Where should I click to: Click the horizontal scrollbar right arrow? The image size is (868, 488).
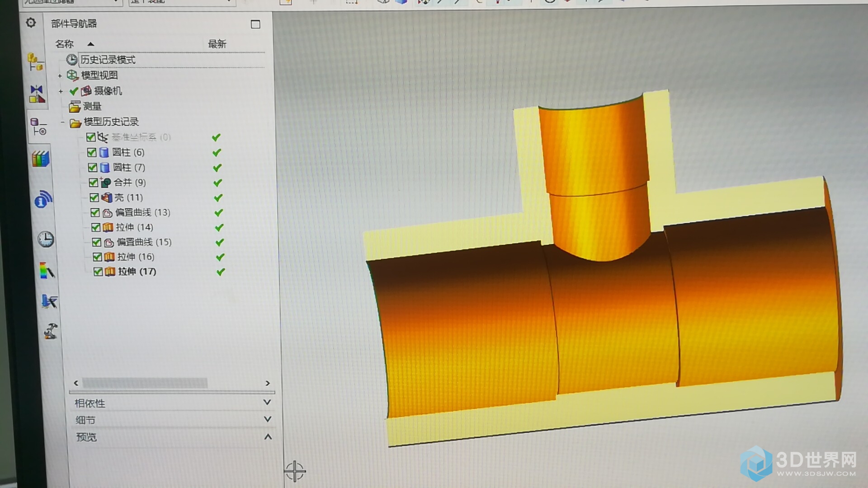pos(268,383)
